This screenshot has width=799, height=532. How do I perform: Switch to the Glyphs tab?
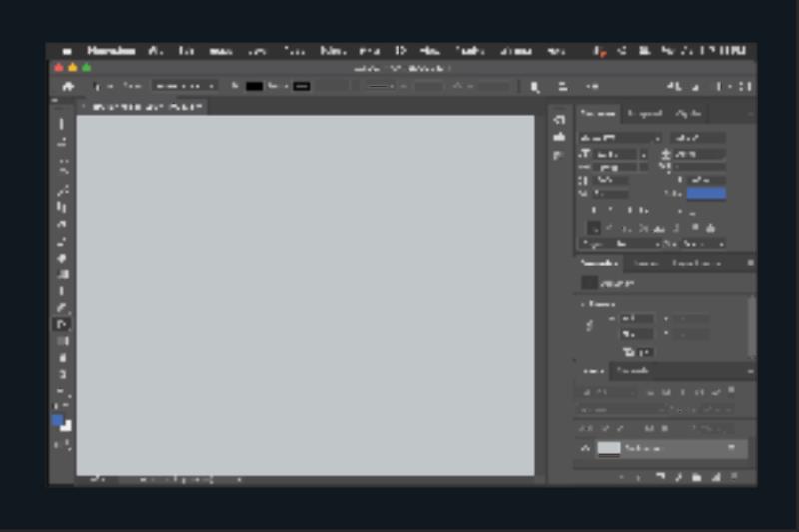(x=688, y=114)
